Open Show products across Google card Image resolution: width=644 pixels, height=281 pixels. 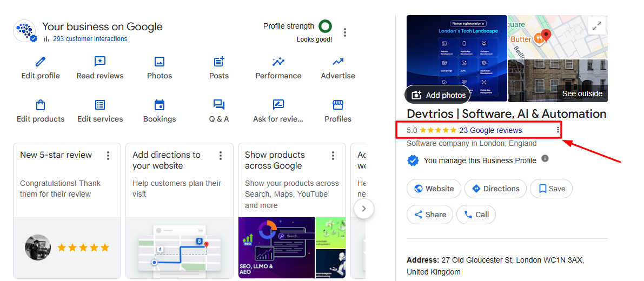292,211
